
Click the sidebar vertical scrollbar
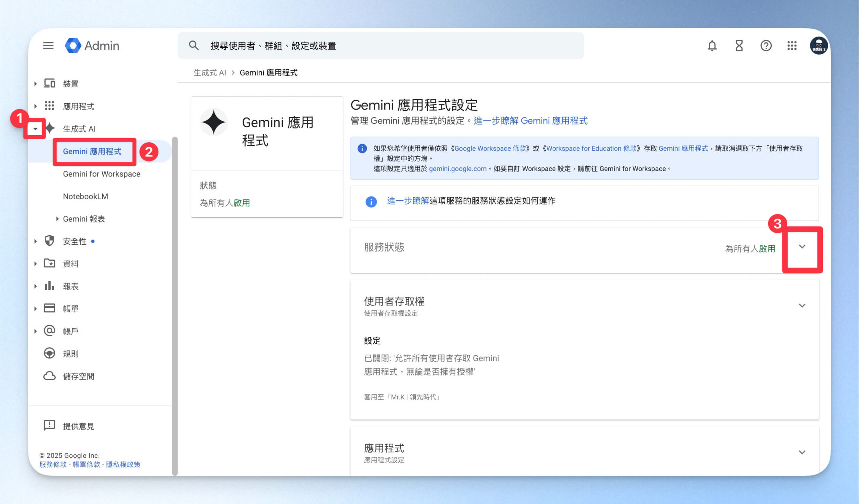point(175,306)
